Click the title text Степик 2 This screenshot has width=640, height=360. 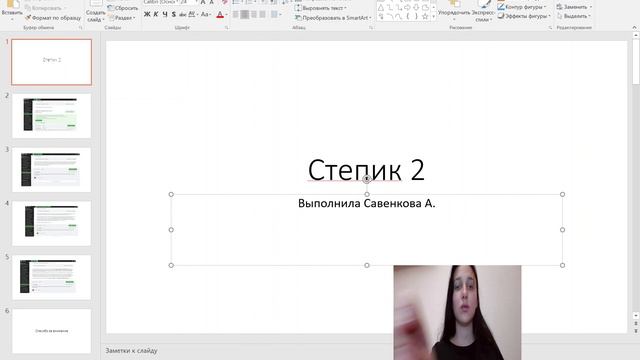(366, 170)
